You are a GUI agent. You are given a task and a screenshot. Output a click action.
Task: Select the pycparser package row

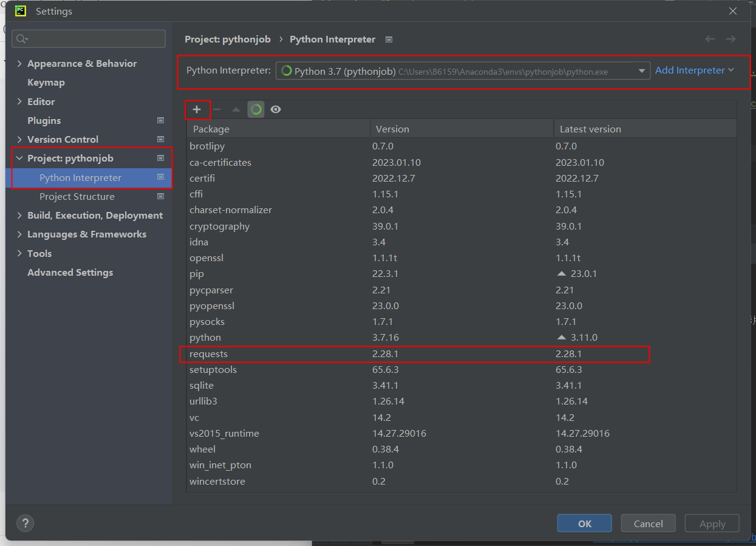click(461, 290)
